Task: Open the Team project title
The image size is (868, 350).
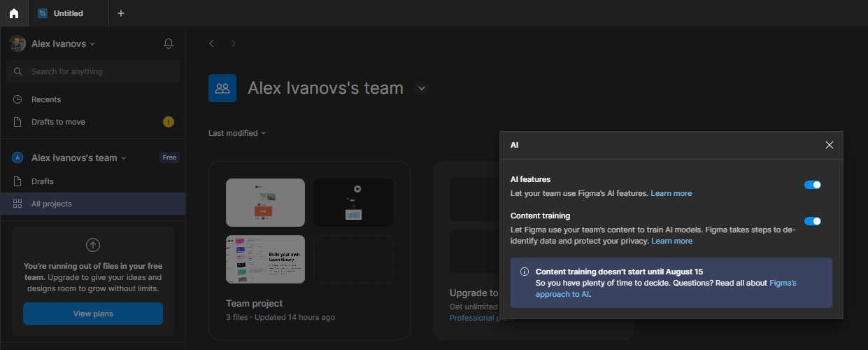Action: pyautogui.click(x=254, y=303)
